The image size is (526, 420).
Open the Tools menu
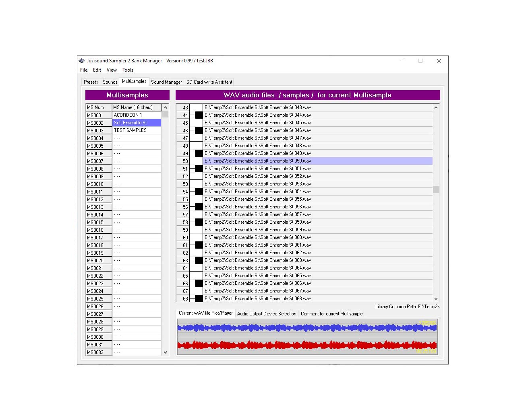[128, 70]
